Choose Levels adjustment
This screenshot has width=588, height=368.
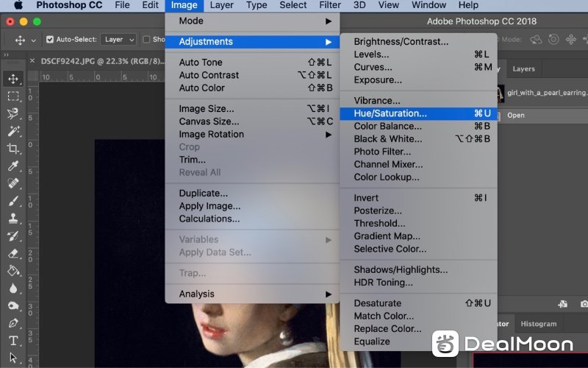[418, 54]
